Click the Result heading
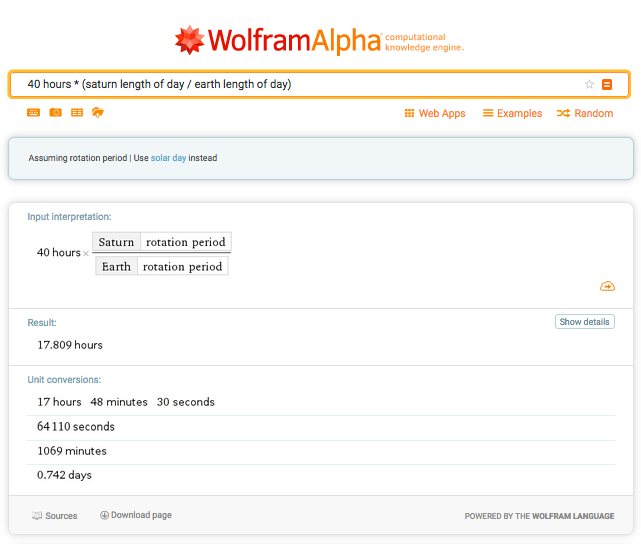 (x=42, y=322)
